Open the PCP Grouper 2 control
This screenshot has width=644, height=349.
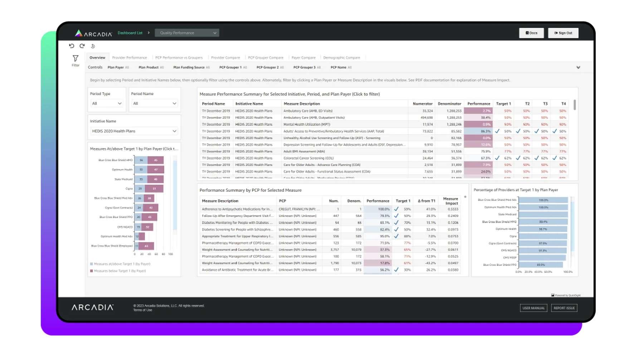click(270, 67)
